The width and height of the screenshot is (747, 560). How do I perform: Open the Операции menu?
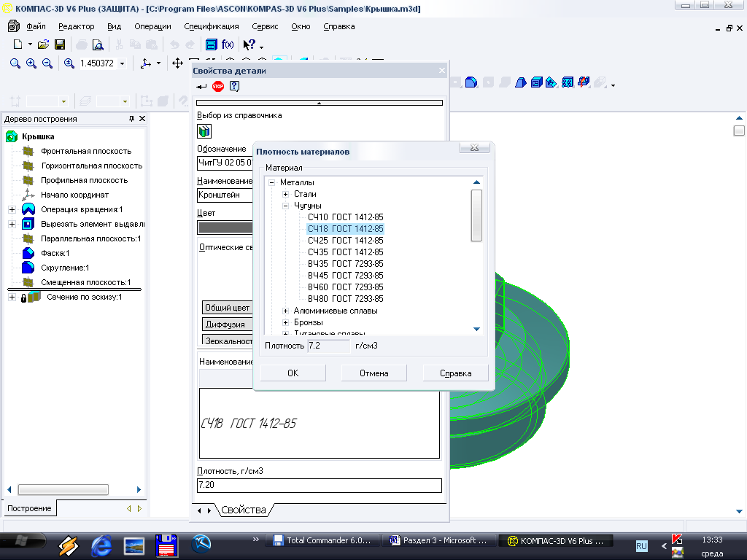152,27
